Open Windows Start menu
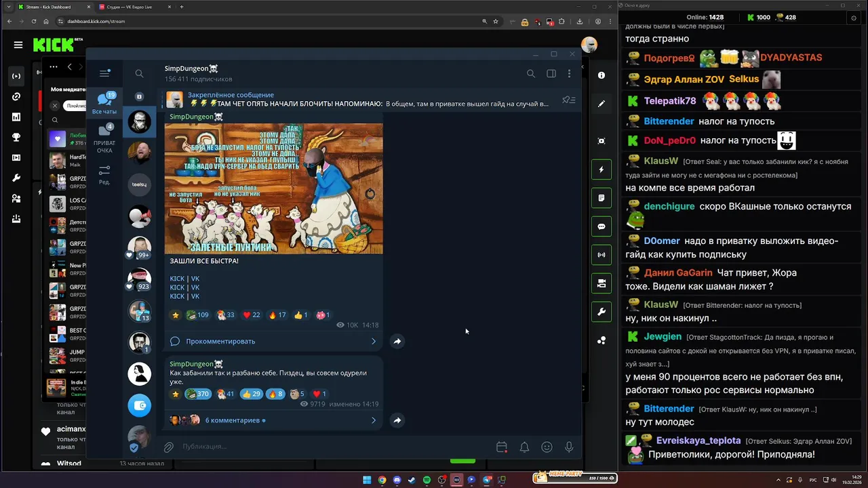Image resolution: width=868 pixels, height=488 pixels. (367, 480)
